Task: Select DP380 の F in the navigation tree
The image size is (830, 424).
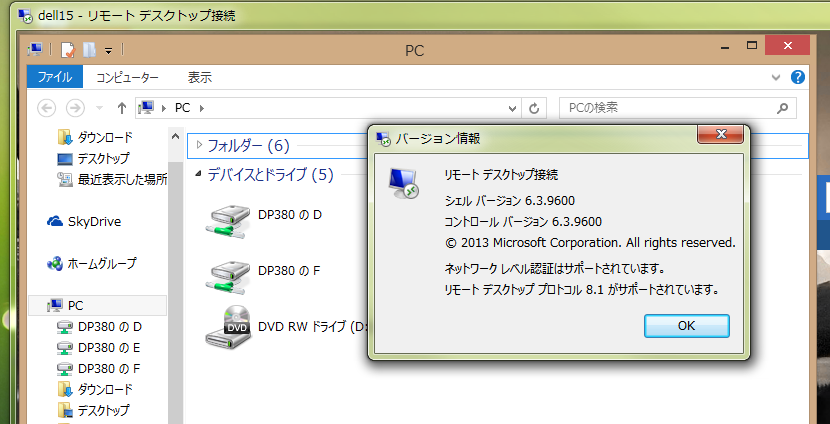Action: [98, 368]
